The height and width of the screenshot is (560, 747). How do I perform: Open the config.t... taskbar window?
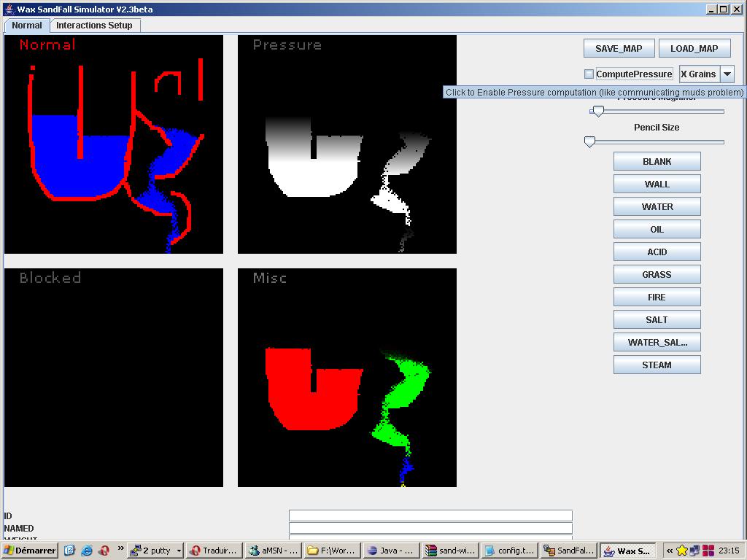coord(509,551)
